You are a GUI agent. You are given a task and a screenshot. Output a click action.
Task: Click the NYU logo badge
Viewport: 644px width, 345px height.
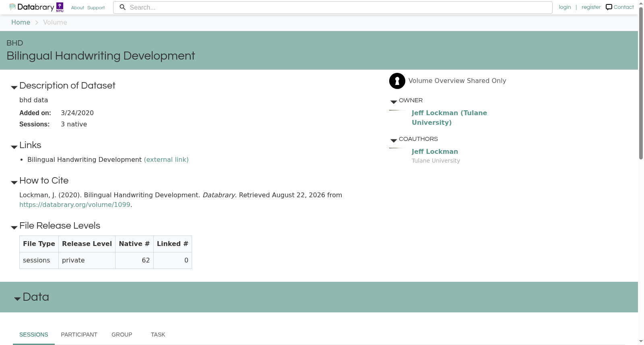pyautogui.click(x=60, y=7)
